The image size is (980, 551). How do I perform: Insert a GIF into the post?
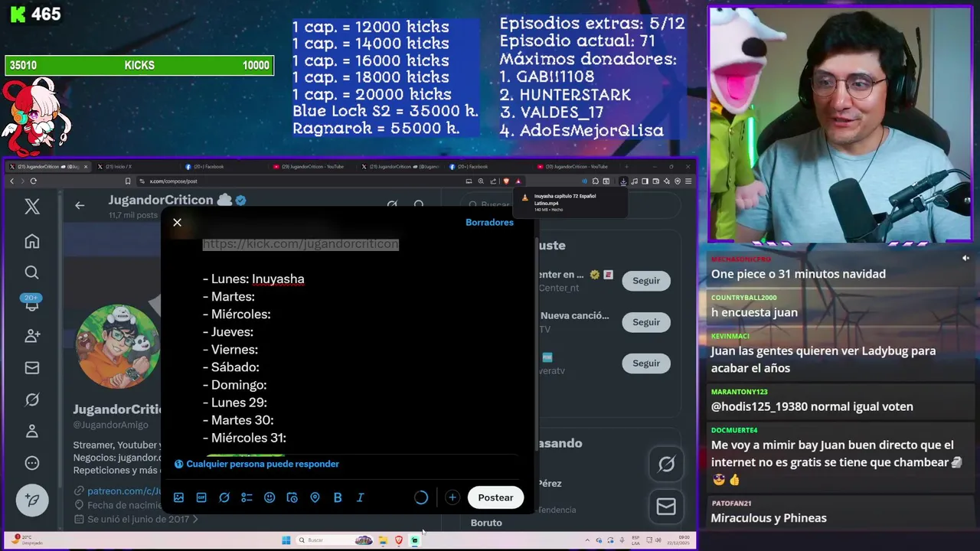click(201, 497)
